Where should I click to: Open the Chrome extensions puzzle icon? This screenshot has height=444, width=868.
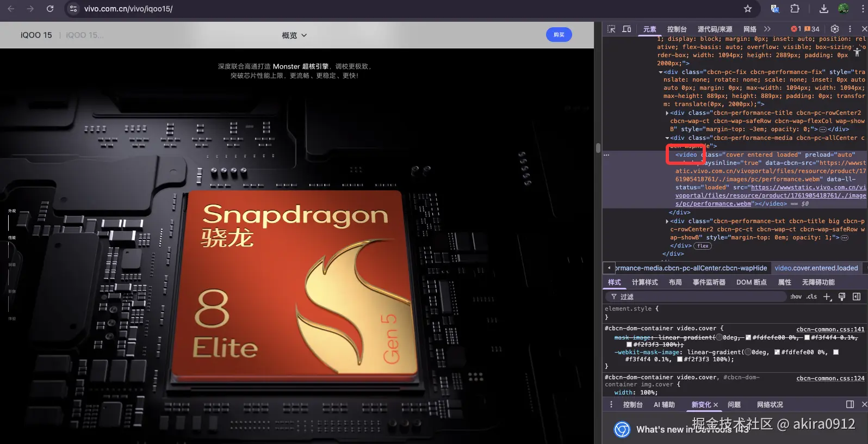[795, 9]
